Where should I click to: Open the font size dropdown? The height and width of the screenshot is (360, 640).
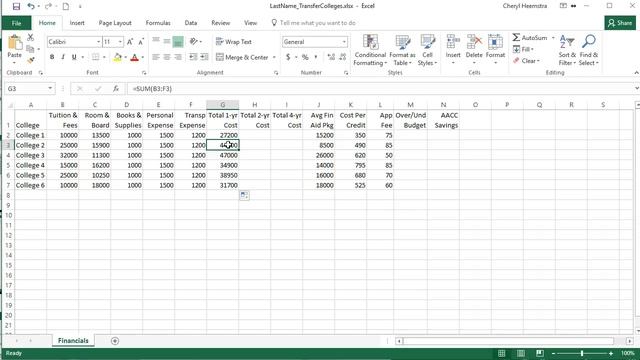click(x=120, y=42)
